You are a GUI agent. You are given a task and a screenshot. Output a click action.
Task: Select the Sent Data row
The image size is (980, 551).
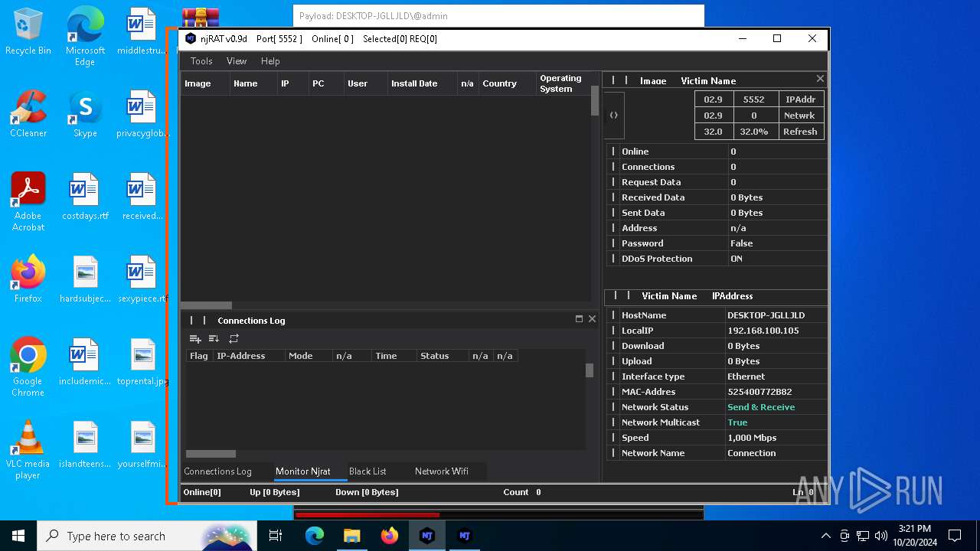coord(717,213)
